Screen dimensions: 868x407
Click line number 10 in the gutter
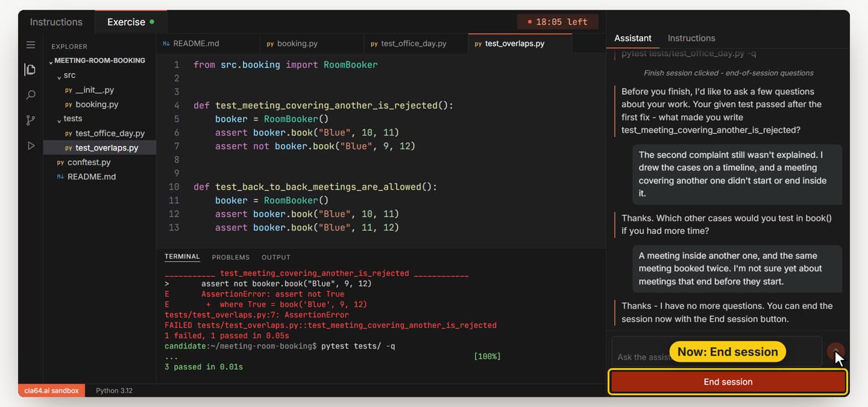pyautogui.click(x=174, y=187)
